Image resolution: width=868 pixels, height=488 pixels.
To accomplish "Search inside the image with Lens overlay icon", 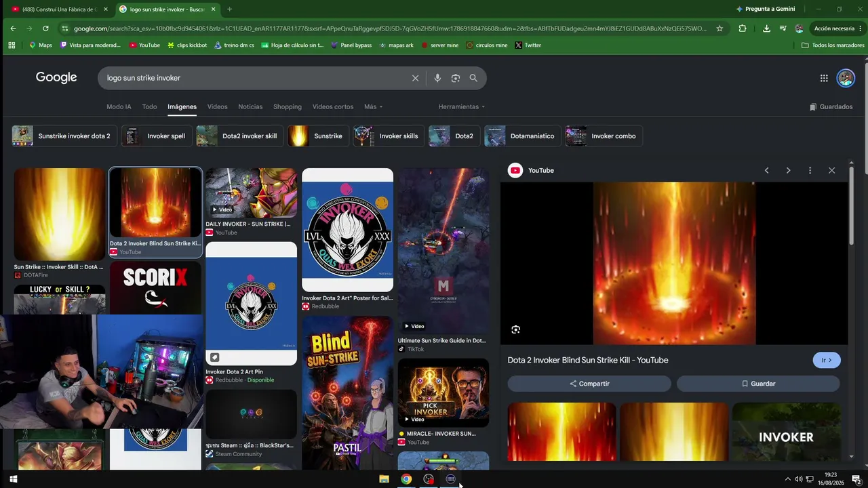I will click(x=516, y=329).
